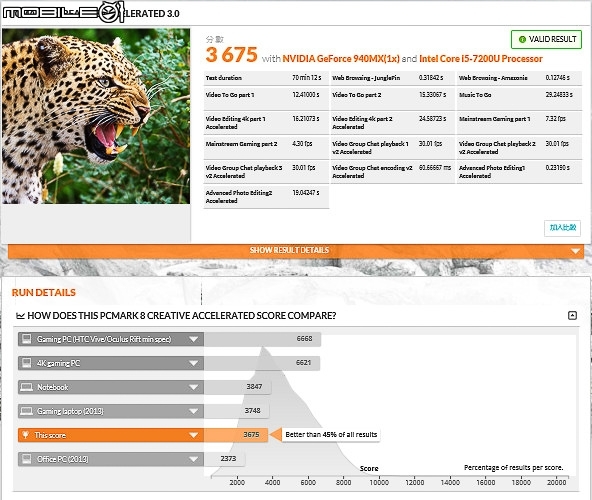Click the Test duration value 70 min 12 s
Image resolution: width=592 pixels, height=500 pixels.
(x=306, y=78)
